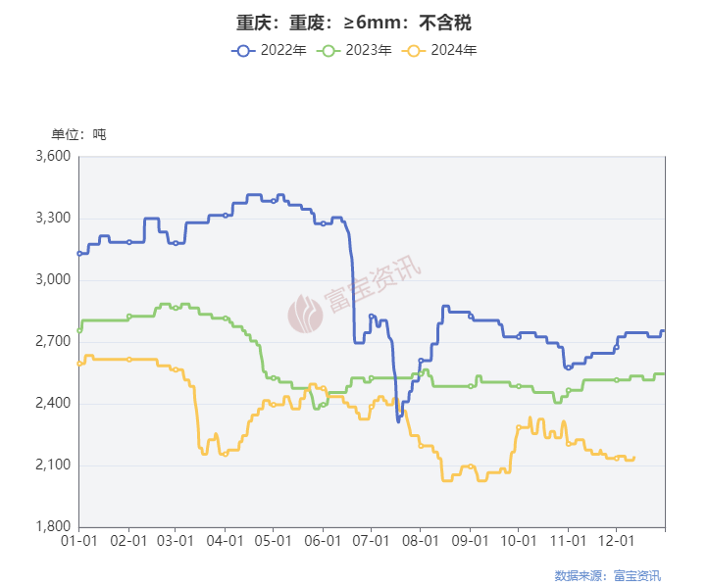708x588 pixels.
Task: Select the 2022年 data point at 01-01
Action: coord(79,254)
